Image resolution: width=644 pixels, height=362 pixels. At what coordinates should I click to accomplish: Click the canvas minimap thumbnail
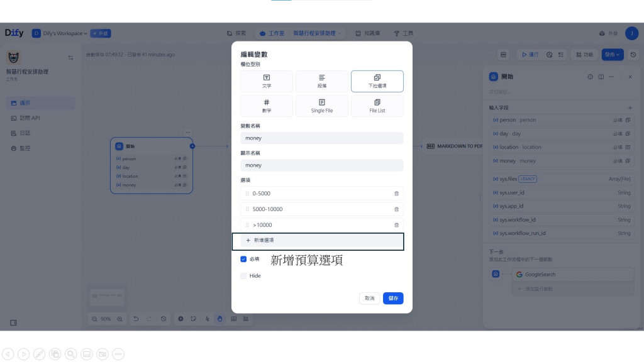(x=107, y=297)
